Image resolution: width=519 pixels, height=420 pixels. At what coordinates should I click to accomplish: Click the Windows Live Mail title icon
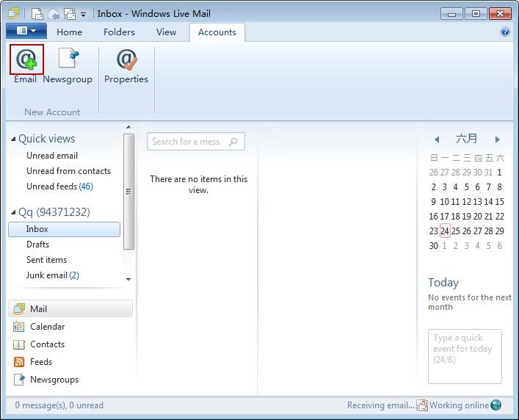(13, 13)
